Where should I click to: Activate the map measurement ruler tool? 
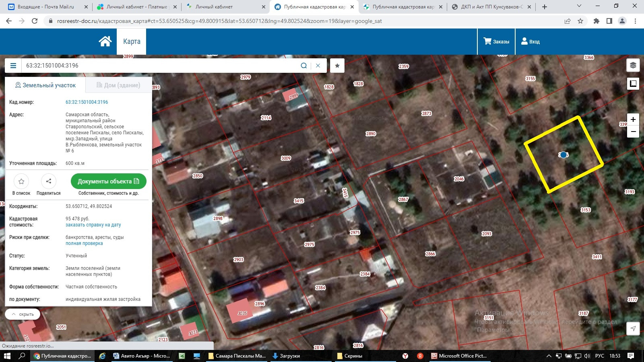633,84
